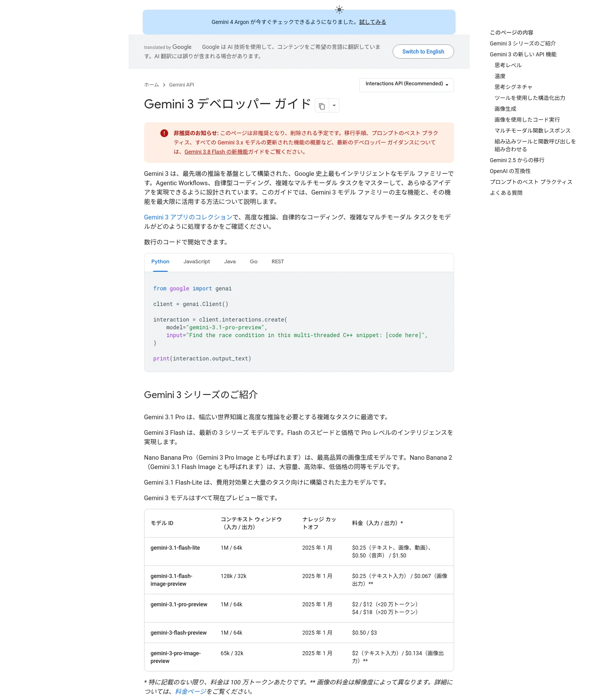Jump to 画像生成 section
This screenshot has height=700, width=592.
(x=505, y=109)
